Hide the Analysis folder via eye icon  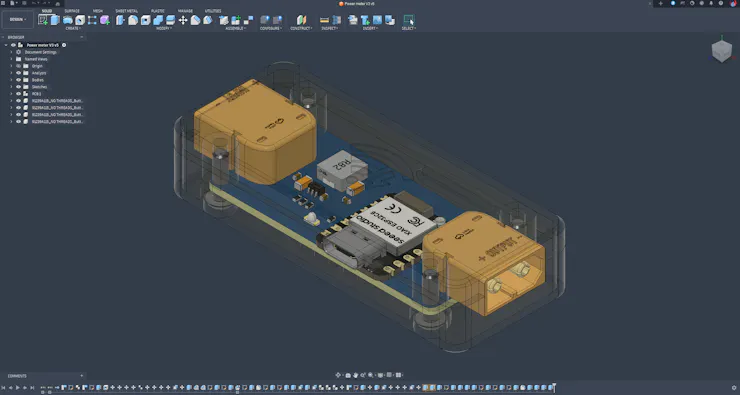[19, 73]
